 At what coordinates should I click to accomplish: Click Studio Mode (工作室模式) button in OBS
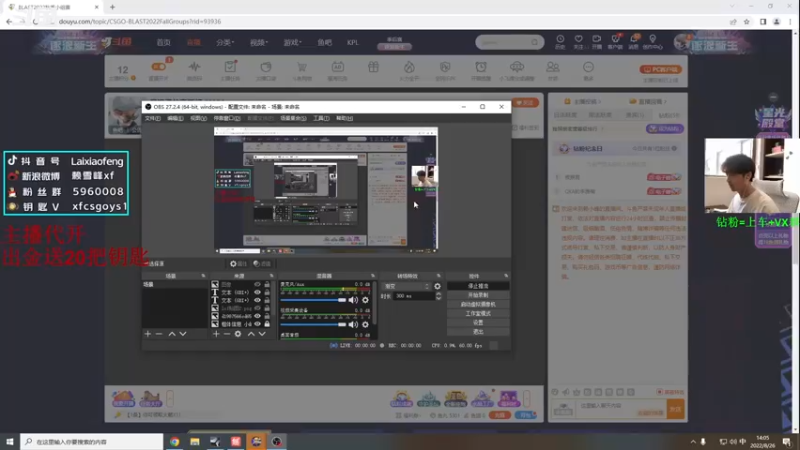(478, 314)
